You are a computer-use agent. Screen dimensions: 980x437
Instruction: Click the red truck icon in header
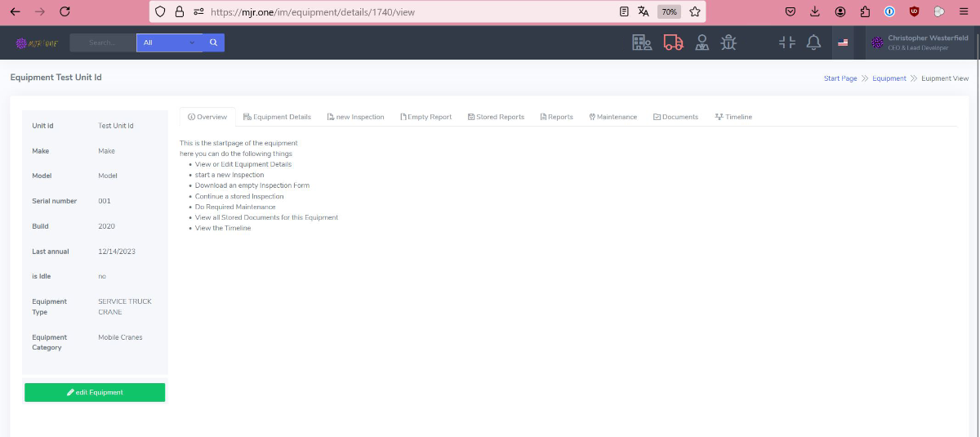click(x=673, y=42)
